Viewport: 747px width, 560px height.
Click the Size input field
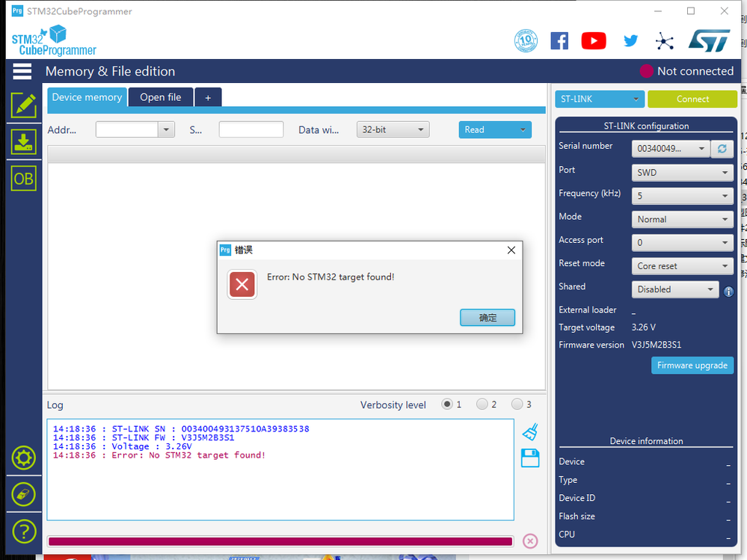(x=251, y=129)
